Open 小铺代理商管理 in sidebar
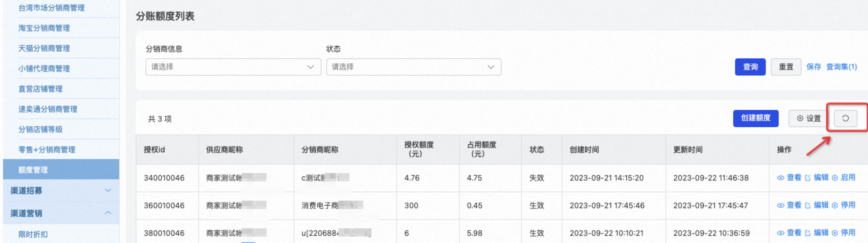Screen dimensions: 868x243 [x=44, y=69]
